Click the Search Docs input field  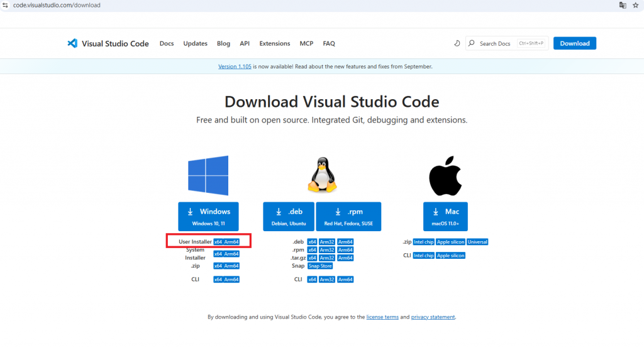pyautogui.click(x=507, y=43)
